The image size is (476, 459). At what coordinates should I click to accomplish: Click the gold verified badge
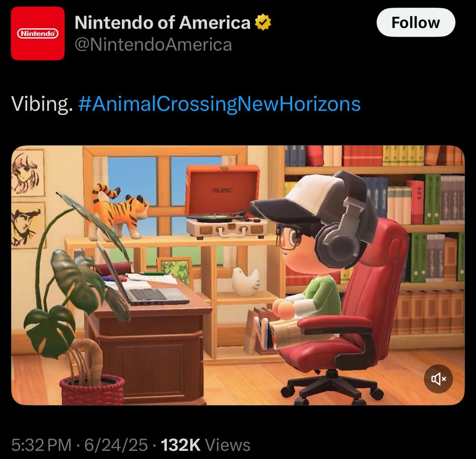click(x=263, y=23)
